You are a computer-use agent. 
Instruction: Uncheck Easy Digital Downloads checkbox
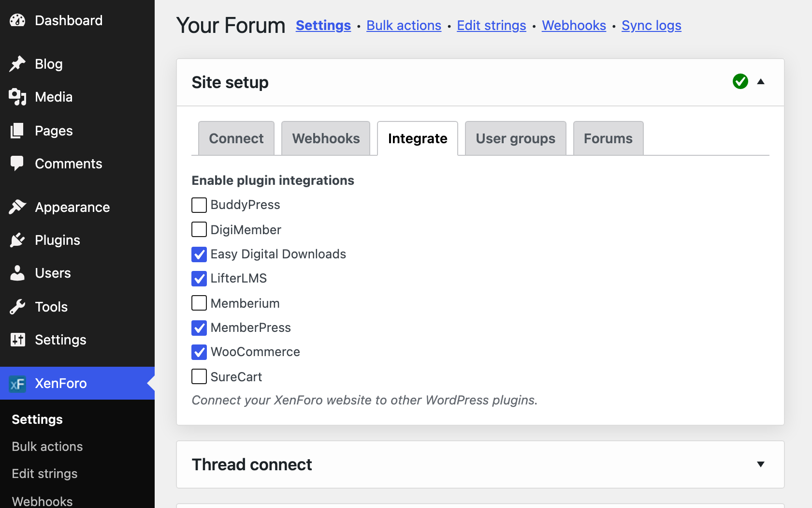pos(199,254)
